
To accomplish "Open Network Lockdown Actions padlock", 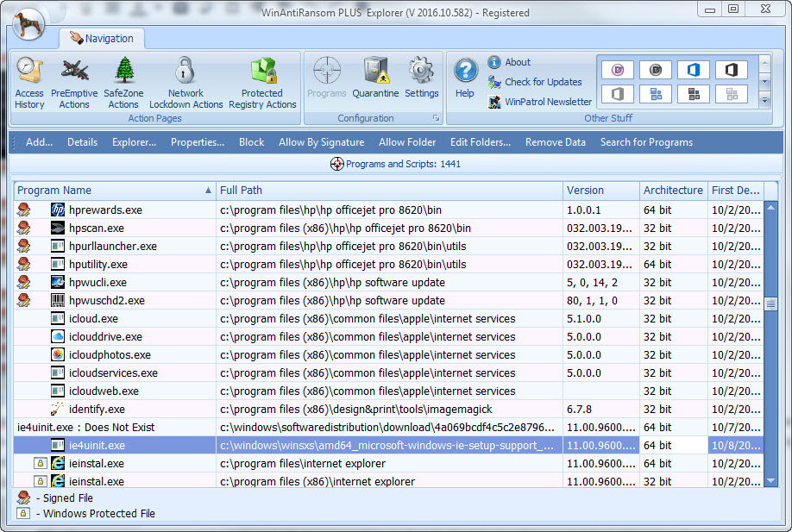I will [x=185, y=70].
